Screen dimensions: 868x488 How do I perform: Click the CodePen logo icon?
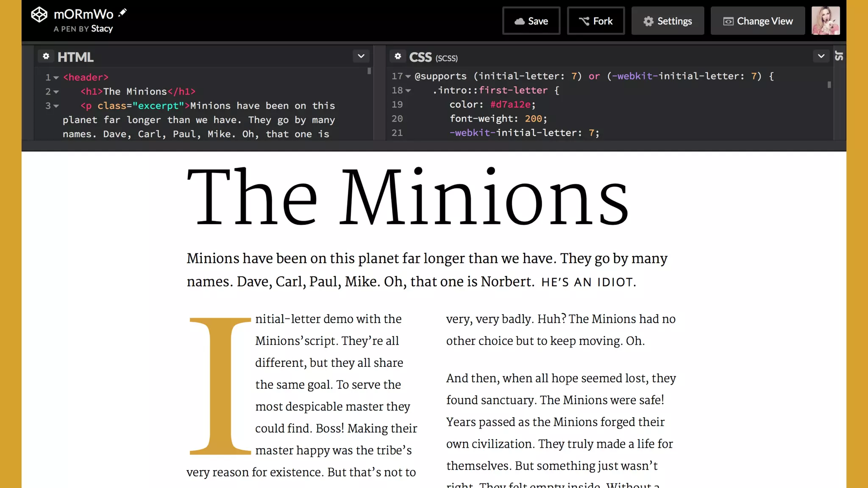tap(39, 15)
